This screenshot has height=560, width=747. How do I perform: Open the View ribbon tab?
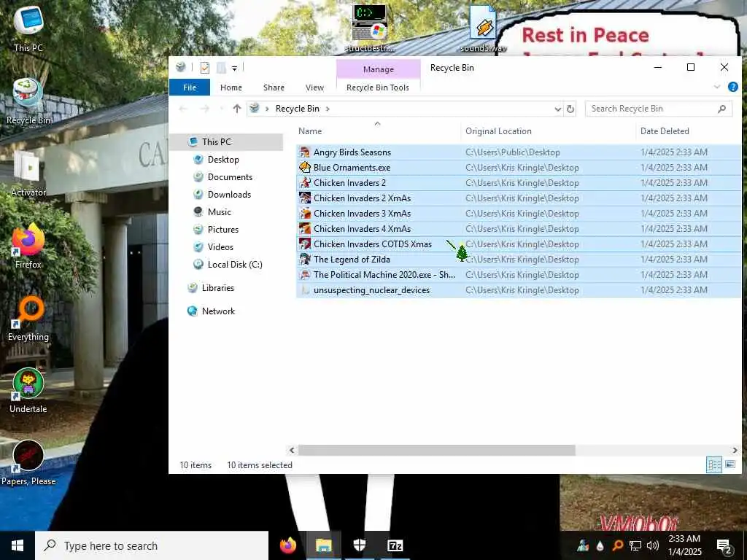(x=314, y=87)
